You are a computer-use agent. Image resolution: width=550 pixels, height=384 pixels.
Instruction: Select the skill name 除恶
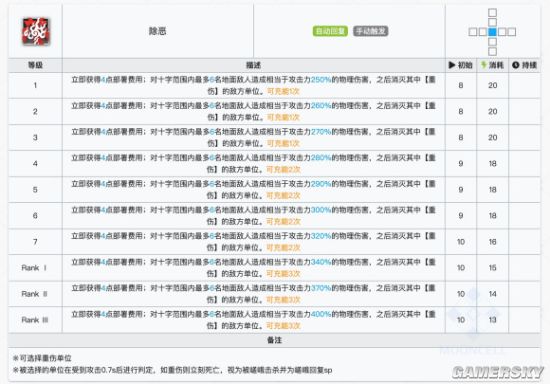pyautogui.click(x=157, y=31)
